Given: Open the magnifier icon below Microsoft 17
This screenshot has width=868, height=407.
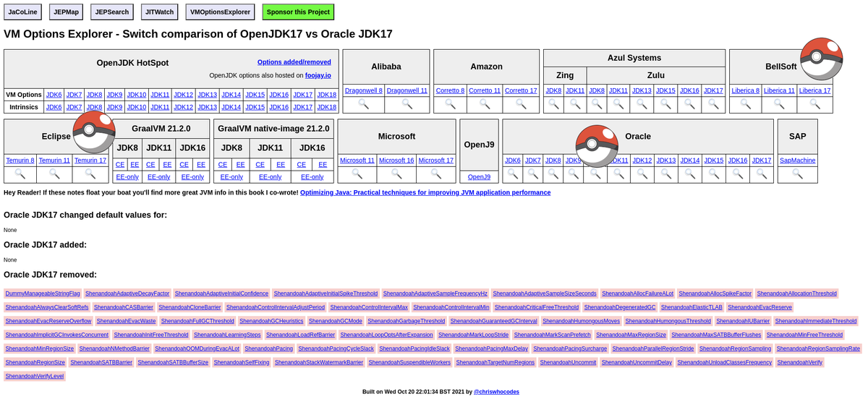Looking at the screenshot, I should tap(436, 174).
